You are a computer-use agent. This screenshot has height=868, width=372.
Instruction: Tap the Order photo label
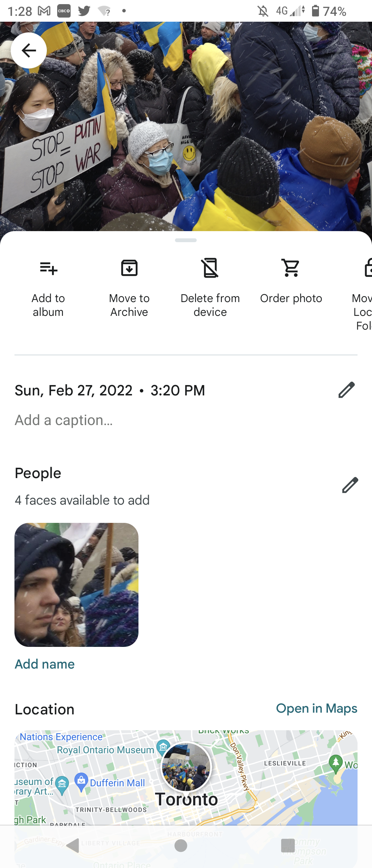point(291,298)
